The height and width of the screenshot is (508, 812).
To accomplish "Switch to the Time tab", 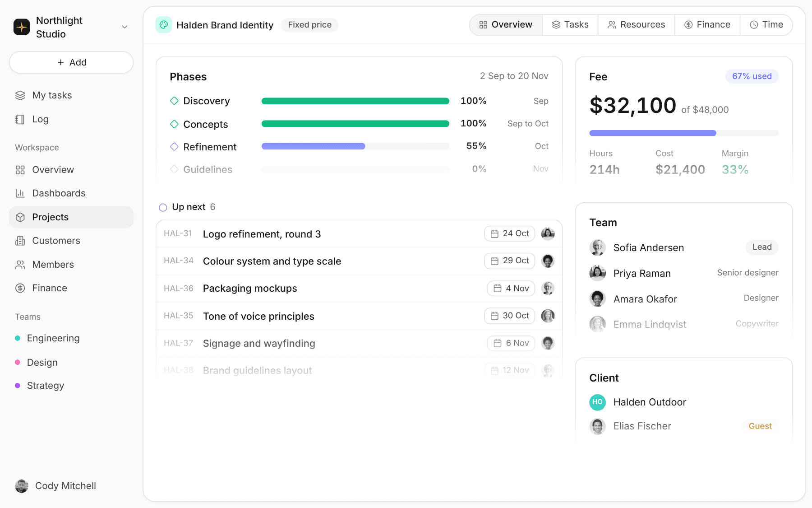I will (766, 25).
